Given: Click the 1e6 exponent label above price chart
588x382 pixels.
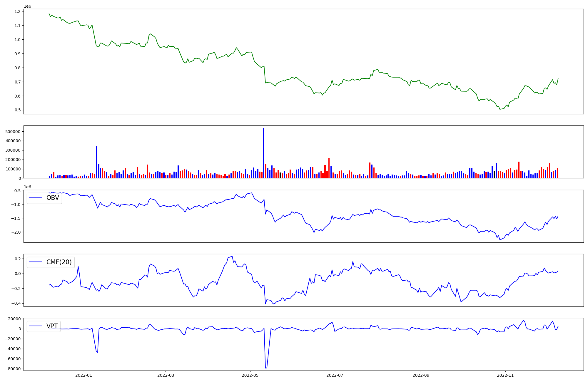Looking at the screenshot, I should click(27, 6).
